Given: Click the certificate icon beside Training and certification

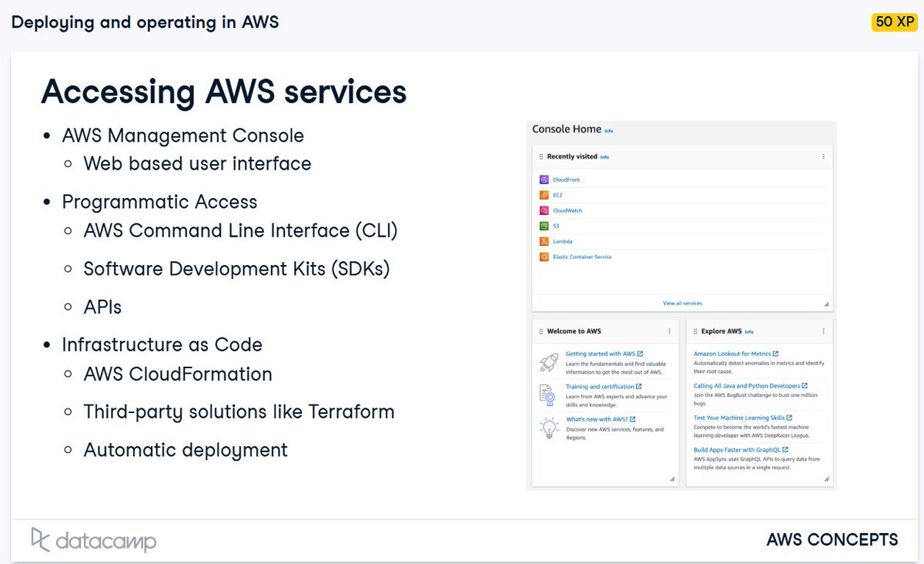Looking at the screenshot, I should pyautogui.click(x=548, y=394).
